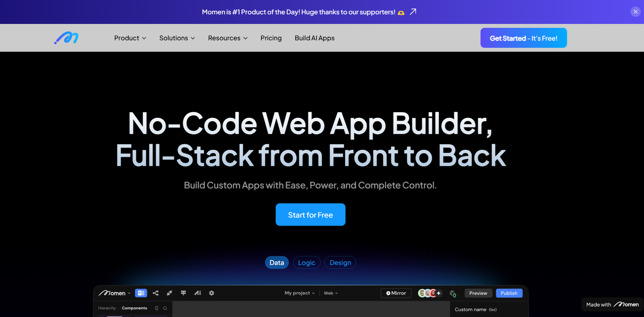Select the Data tab
Image resolution: width=644 pixels, height=317 pixels.
(x=277, y=262)
